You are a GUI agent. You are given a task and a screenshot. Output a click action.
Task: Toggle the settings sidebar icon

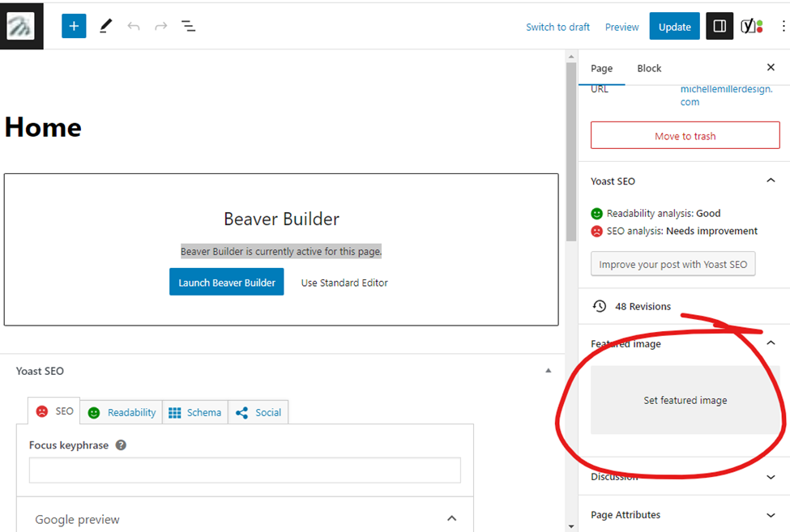pos(720,26)
